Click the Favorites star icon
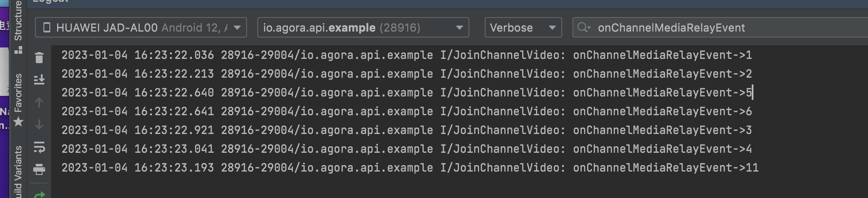 pos(18,122)
